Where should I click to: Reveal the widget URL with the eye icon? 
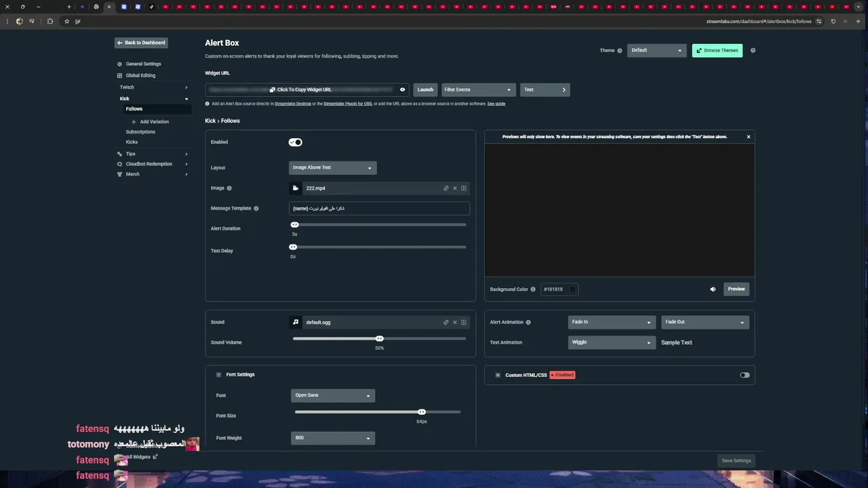(402, 89)
